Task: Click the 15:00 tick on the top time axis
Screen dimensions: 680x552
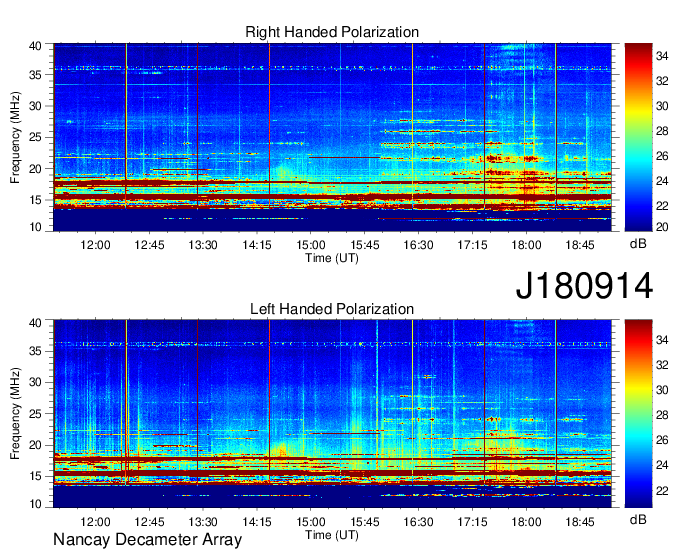Action: (311, 245)
